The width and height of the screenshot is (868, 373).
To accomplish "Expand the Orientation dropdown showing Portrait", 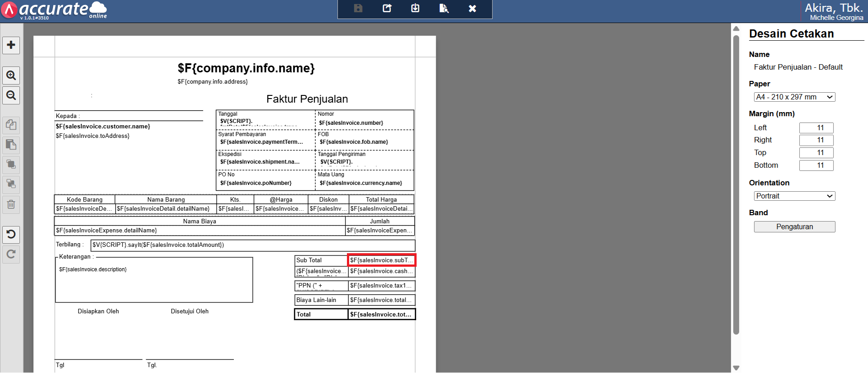I will [794, 196].
